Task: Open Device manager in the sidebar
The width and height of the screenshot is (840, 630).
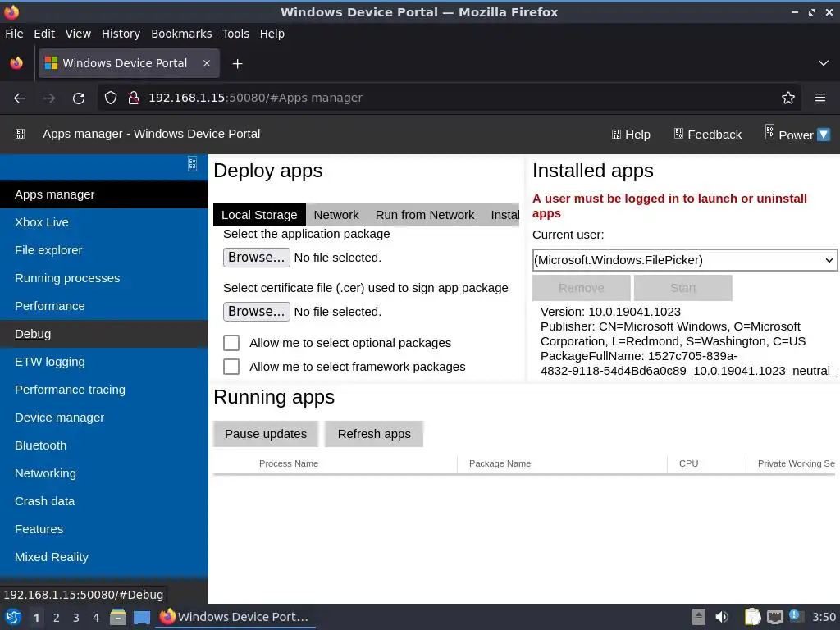Action: click(104, 418)
